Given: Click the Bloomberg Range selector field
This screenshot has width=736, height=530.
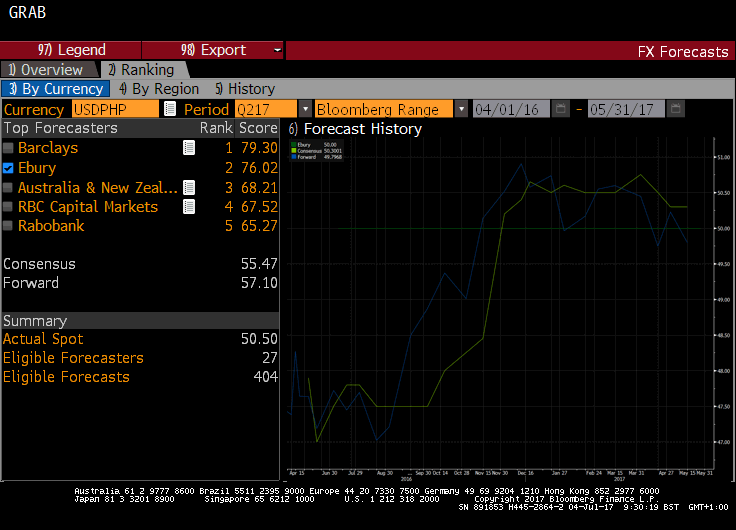Looking at the screenshot, I should point(383,109).
